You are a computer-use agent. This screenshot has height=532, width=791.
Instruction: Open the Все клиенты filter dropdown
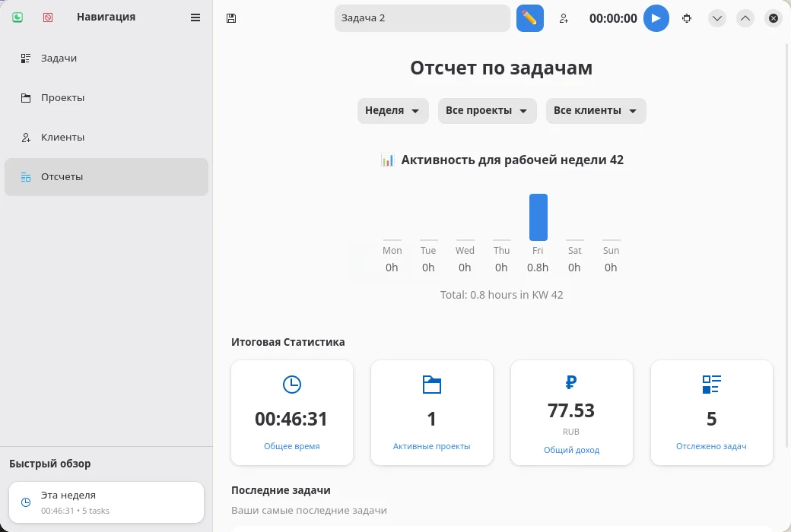pos(596,110)
